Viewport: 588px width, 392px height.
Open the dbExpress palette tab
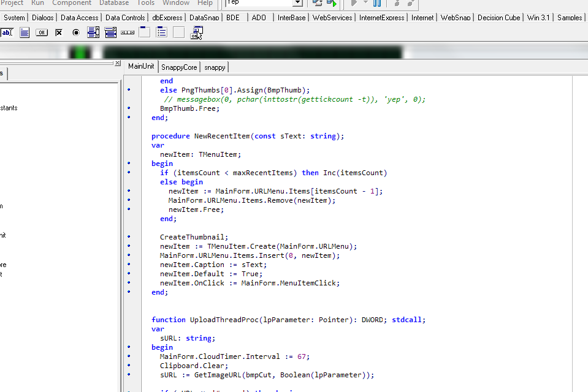[167, 18]
